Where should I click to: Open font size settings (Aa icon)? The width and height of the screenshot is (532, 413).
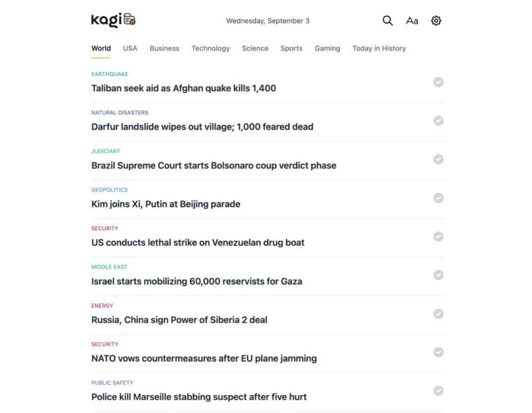(x=412, y=21)
